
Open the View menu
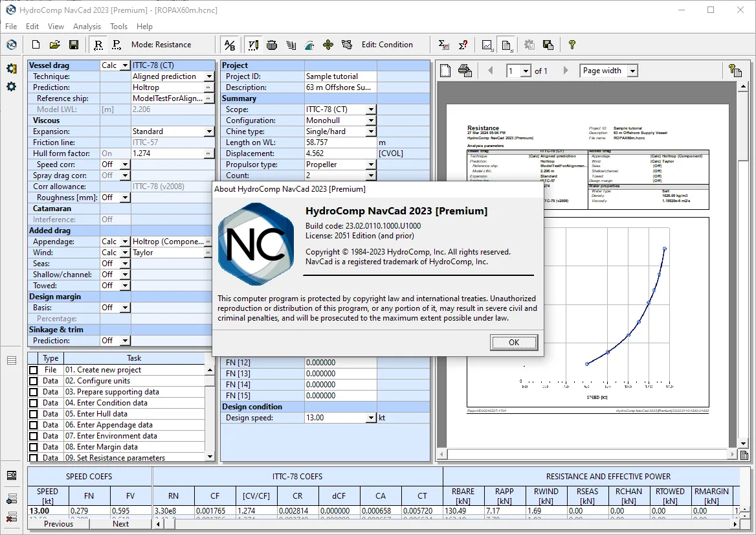[x=56, y=27]
